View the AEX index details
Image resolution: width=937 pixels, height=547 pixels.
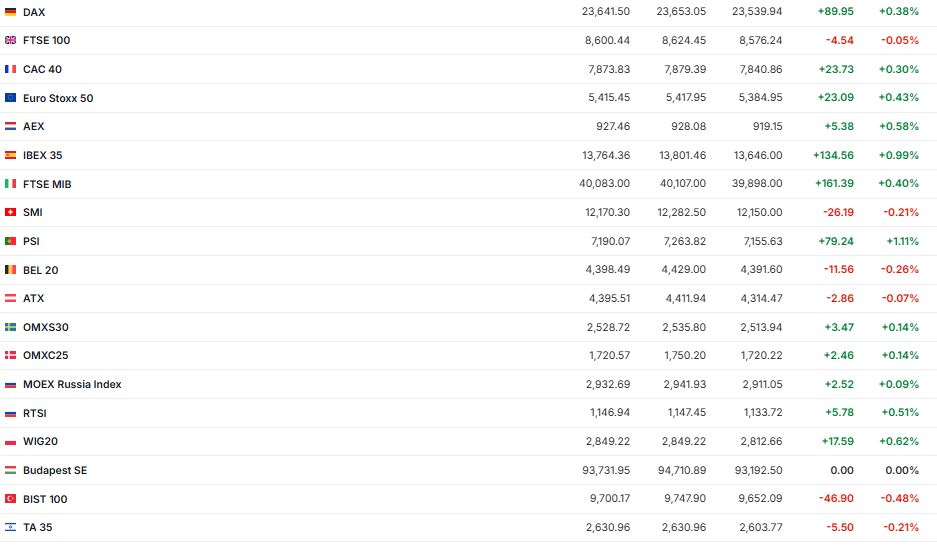[33, 126]
